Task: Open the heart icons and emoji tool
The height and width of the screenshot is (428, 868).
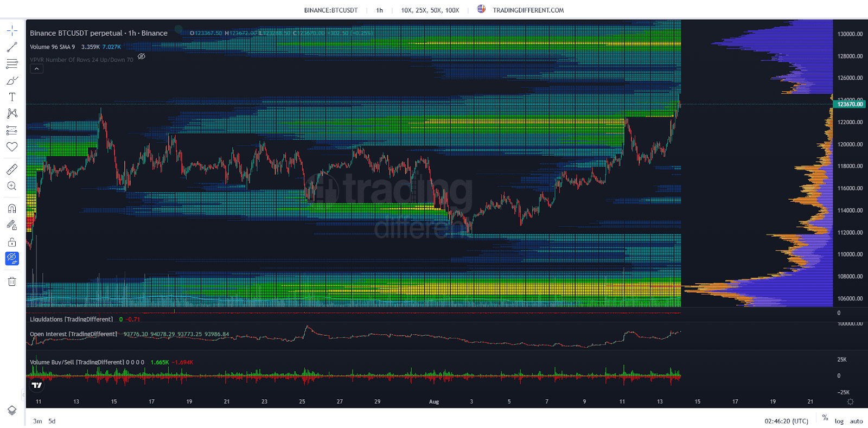Action: point(12,146)
